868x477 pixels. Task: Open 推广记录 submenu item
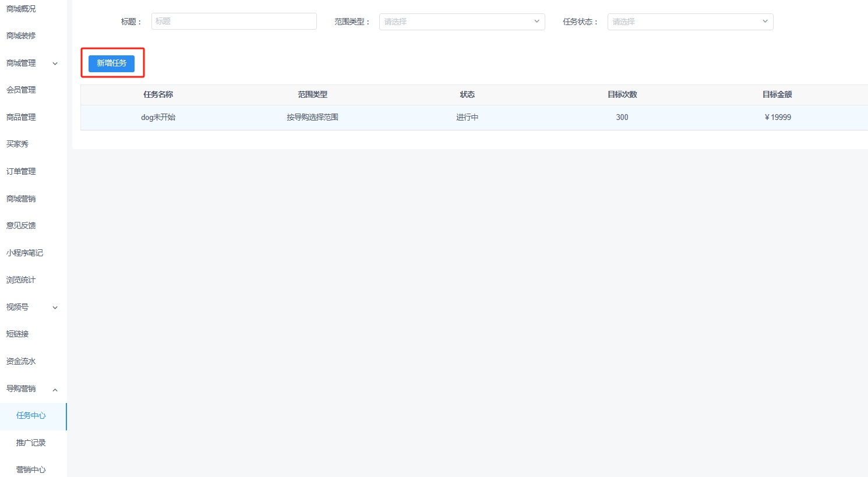tap(31, 443)
